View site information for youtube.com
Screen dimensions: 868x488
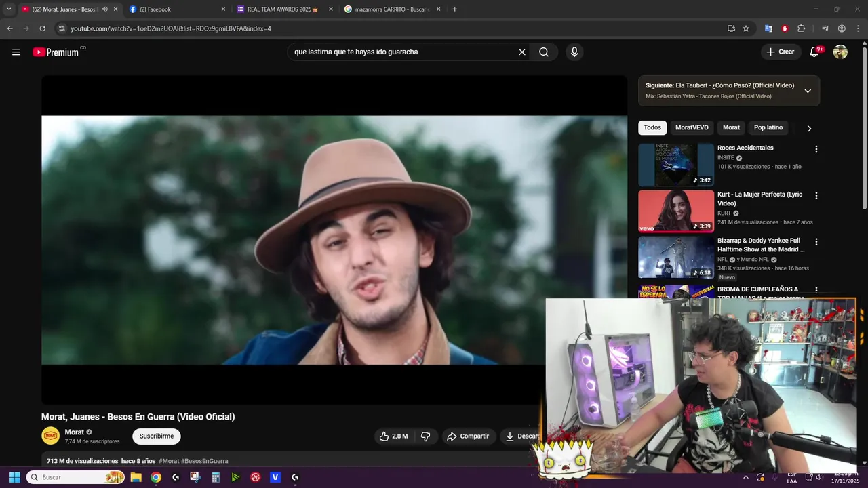62,28
